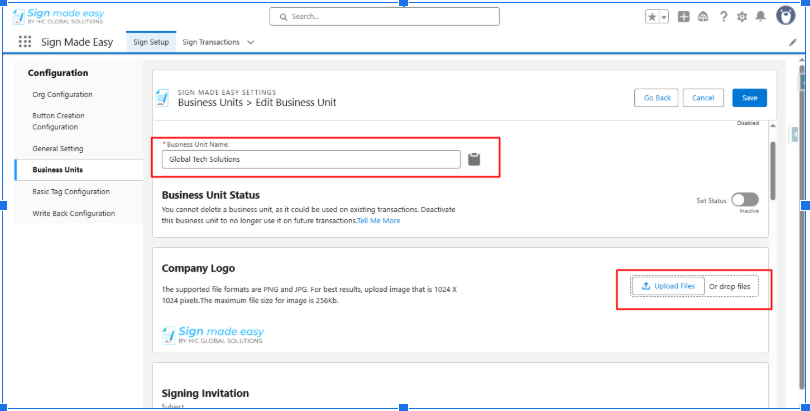This screenshot has height=411, width=810.
Task: Click the Company Logo heading text
Action: [x=198, y=268]
